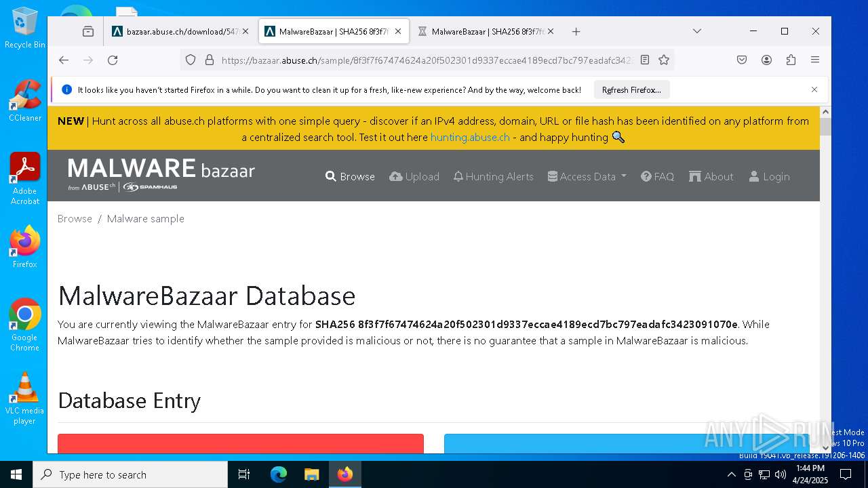Open hunting.abuse.ch link
The height and width of the screenshot is (488, 868).
(x=470, y=137)
